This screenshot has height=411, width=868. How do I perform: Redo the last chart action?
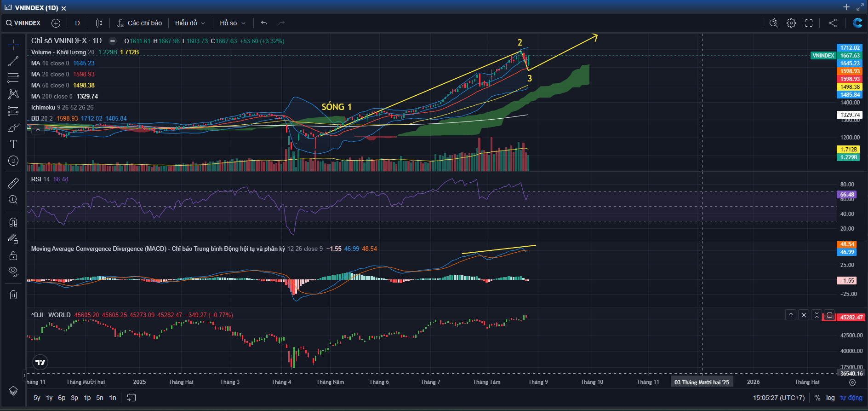coord(281,23)
